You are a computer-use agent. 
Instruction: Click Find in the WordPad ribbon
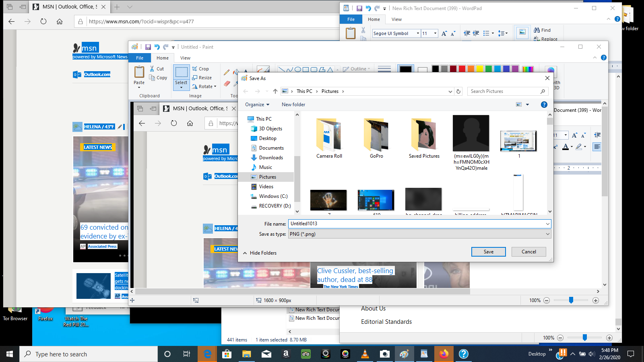(x=542, y=30)
